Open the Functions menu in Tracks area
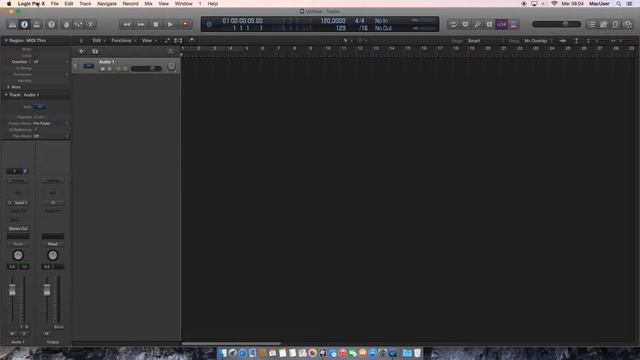The width and height of the screenshot is (640, 360). 124,41
